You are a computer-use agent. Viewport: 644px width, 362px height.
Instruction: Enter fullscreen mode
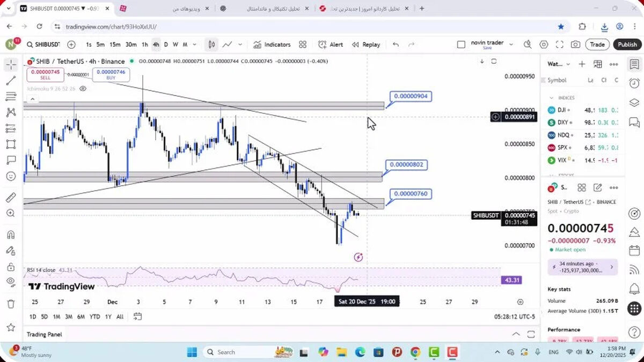(x=559, y=45)
